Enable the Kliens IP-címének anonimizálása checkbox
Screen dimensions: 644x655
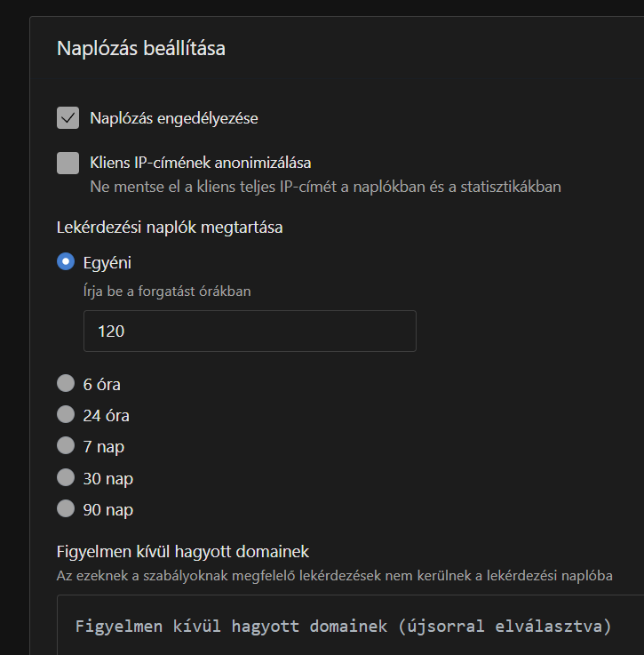68,164
